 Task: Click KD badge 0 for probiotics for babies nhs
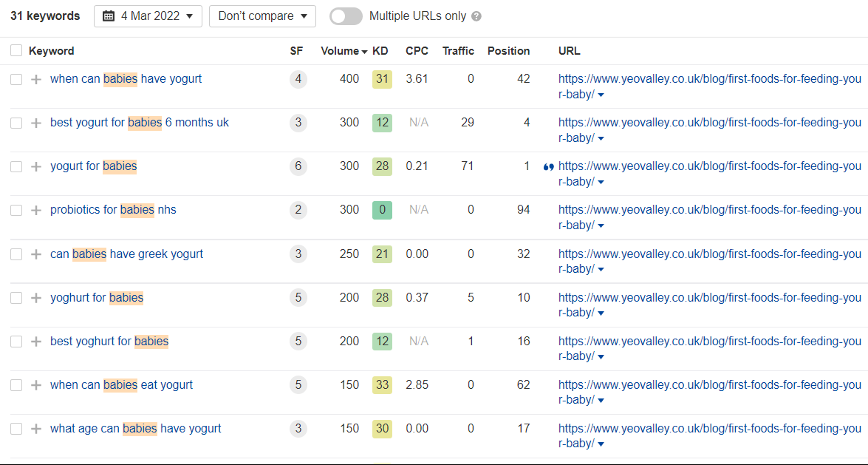click(382, 210)
